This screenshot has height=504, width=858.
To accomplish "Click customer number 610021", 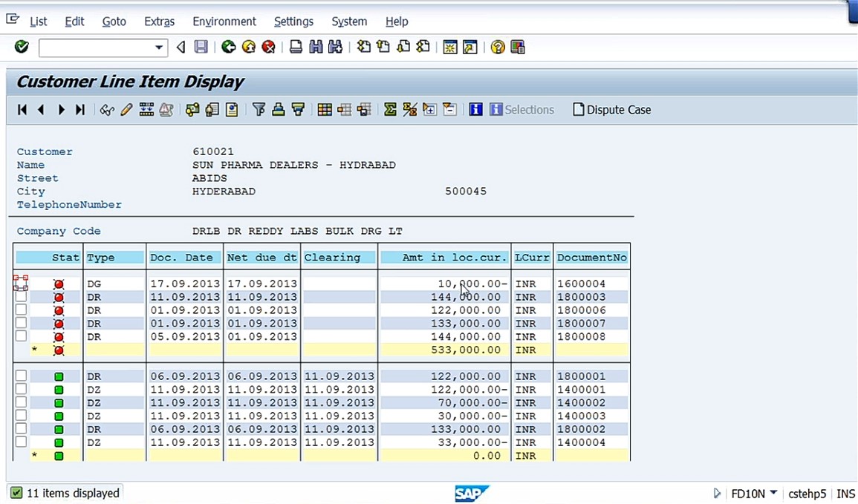I will click(213, 151).
